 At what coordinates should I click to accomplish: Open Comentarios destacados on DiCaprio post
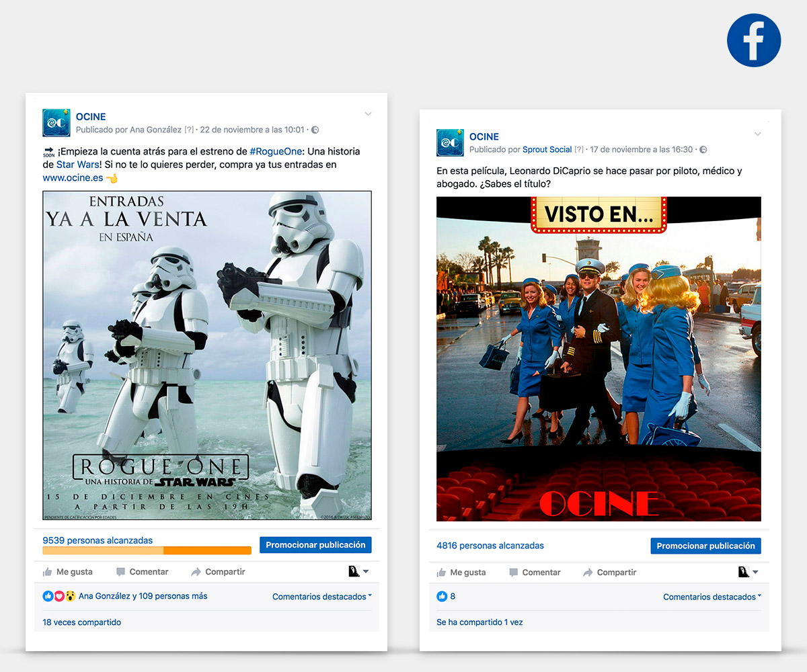click(x=712, y=597)
